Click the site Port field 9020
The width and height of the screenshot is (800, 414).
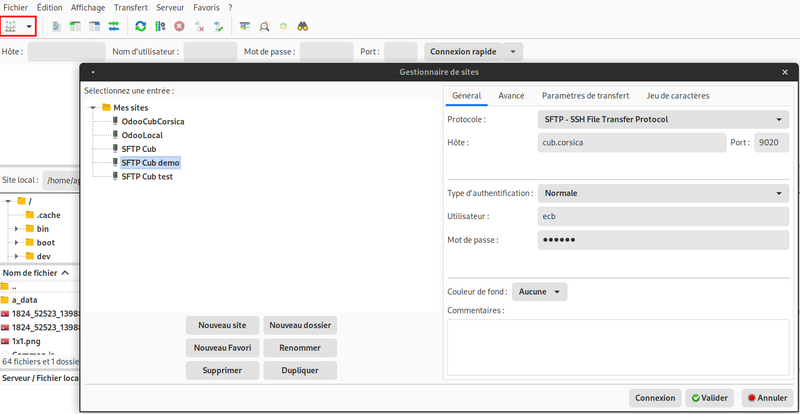pyautogui.click(x=771, y=143)
